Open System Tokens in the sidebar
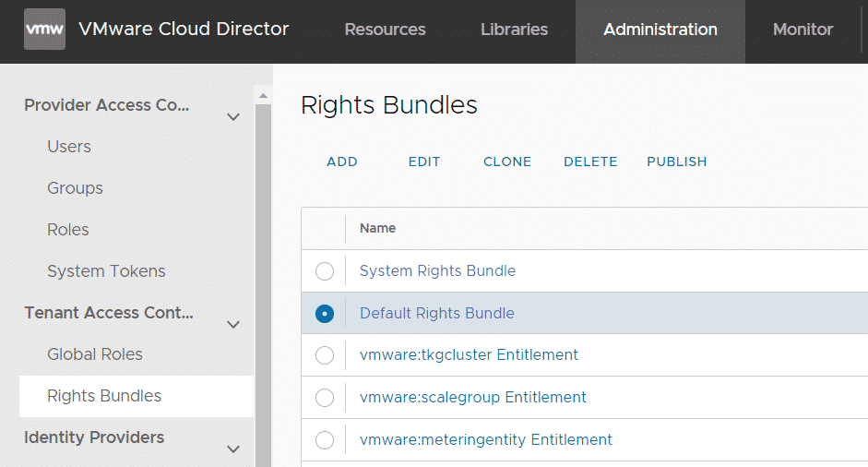The image size is (868, 467). [x=106, y=271]
